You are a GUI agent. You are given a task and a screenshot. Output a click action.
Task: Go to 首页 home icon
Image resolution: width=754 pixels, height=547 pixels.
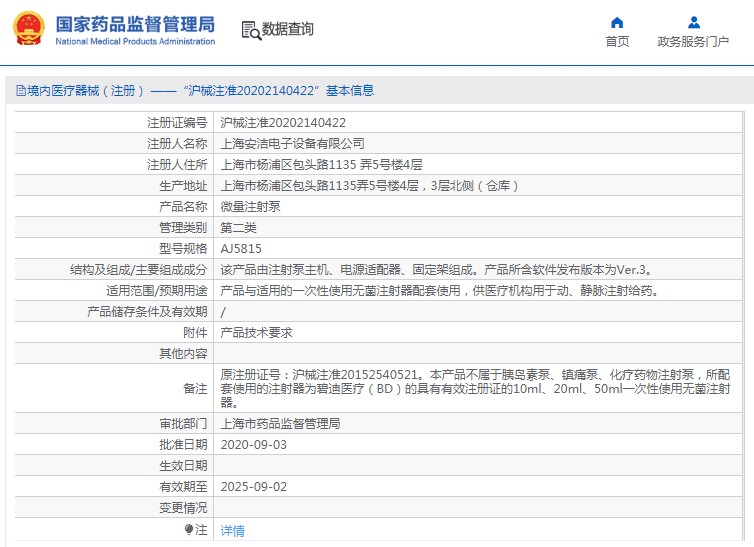(x=617, y=23)
